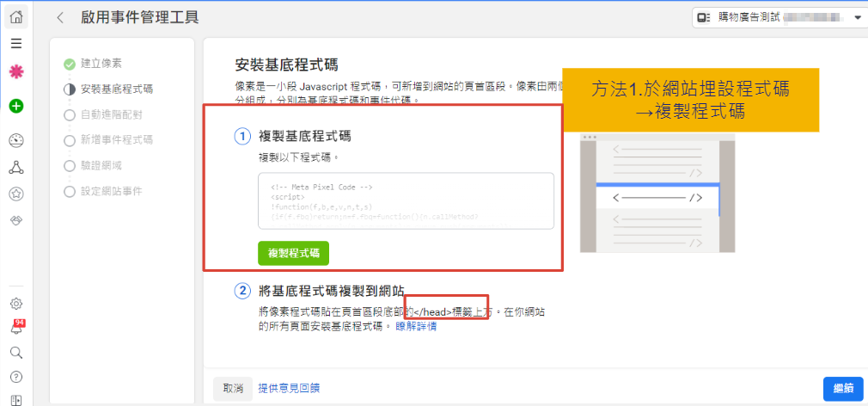Image resolution: width=868 pixels, height=406 pixels.
Task: Open the hamburger menu in the sidebar
Action: 16,43
